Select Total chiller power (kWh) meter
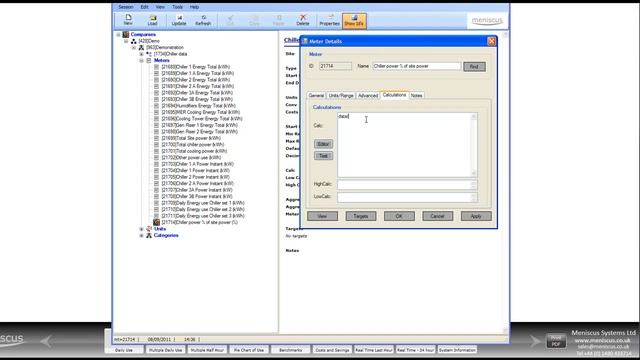 pos(193,145)
